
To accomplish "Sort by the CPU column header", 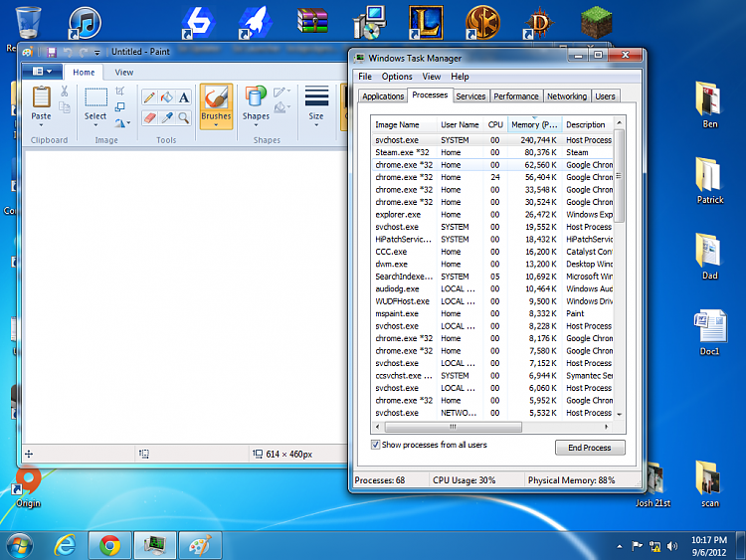I will [x=495, y=124].
